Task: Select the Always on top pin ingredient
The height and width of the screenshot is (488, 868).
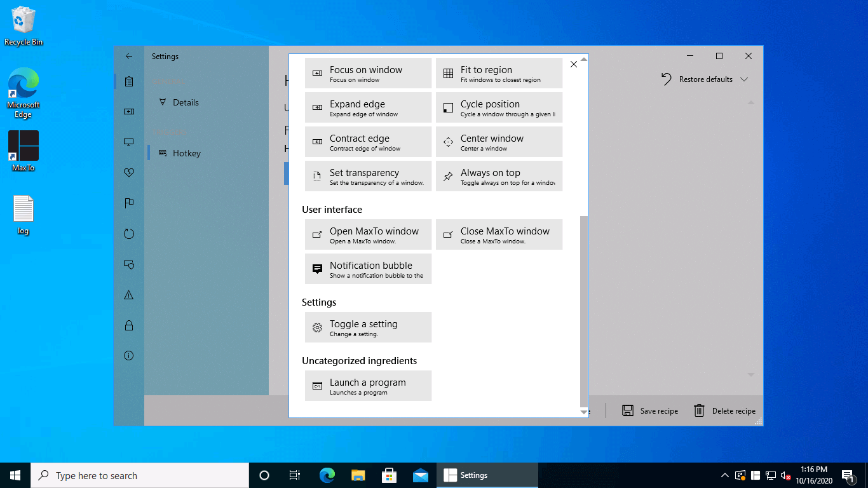Action: pos(499,177)
